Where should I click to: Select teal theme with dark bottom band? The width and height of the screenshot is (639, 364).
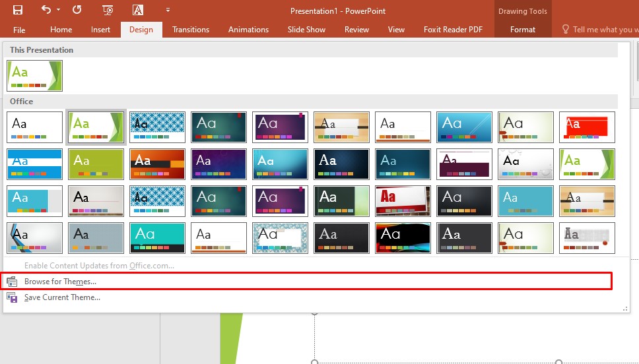(157, 238)
